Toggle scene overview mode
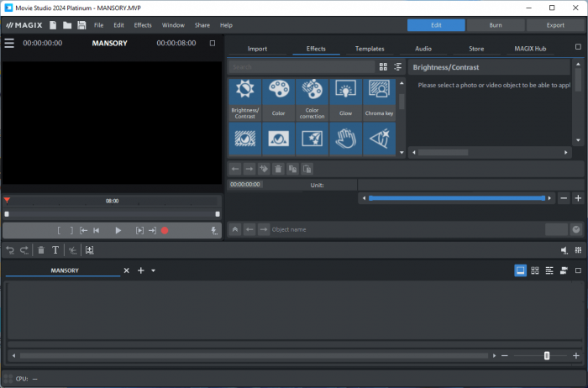The height and width of the screenshot is (388, 588). [x=535, y=270]
